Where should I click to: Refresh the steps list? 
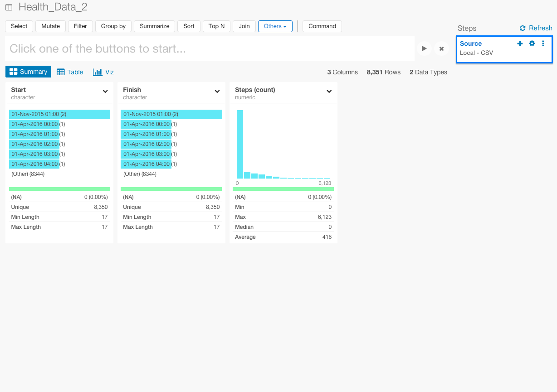point(536,28)
